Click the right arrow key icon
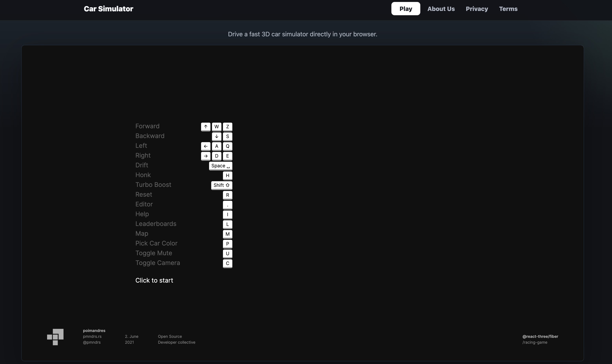Image resolution: width=612 pixels, height=364 pixels. (x=206, y=156)
